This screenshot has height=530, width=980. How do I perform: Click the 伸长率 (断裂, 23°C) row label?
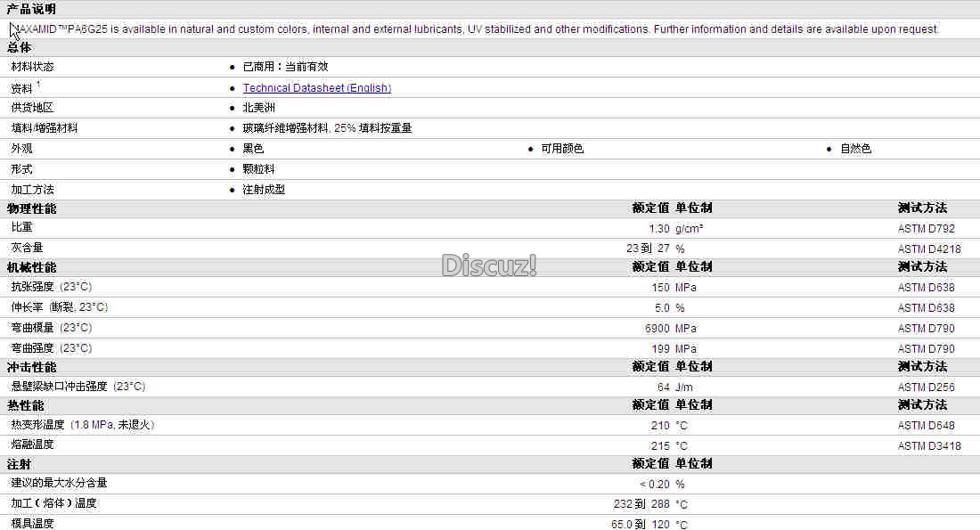(60, 307)
